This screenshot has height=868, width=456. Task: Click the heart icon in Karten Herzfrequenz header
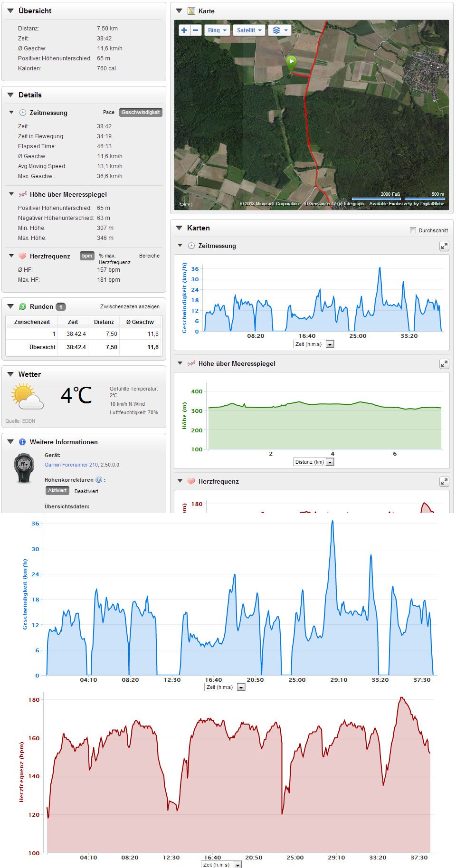(191, 481)
